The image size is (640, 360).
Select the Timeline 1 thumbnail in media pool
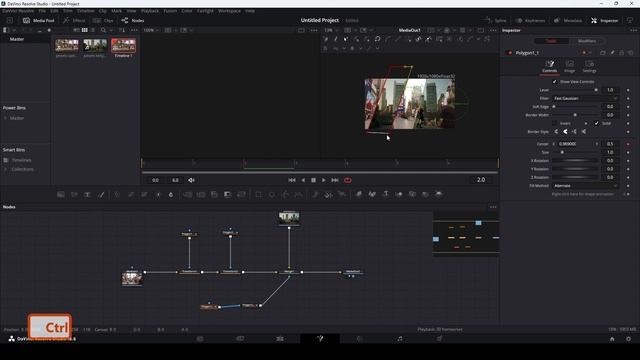click(123, 46)
